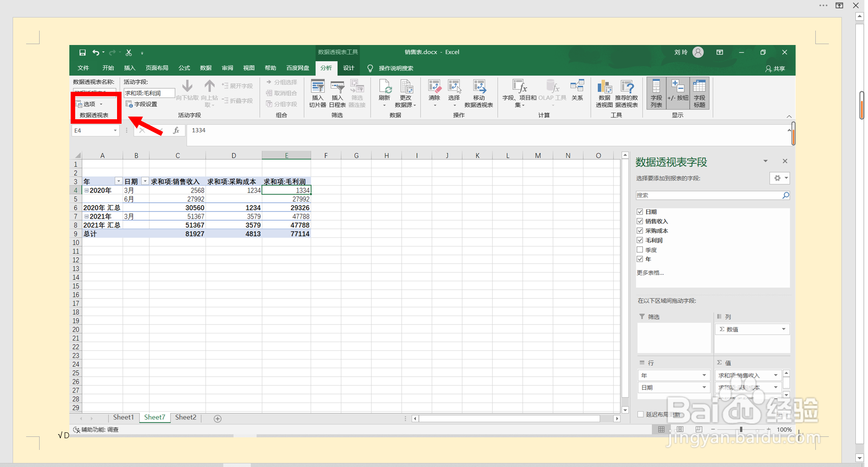Open the 年 filter dropdown in cell A3
The width and height of the screenshot is (868, 467).
118,181
